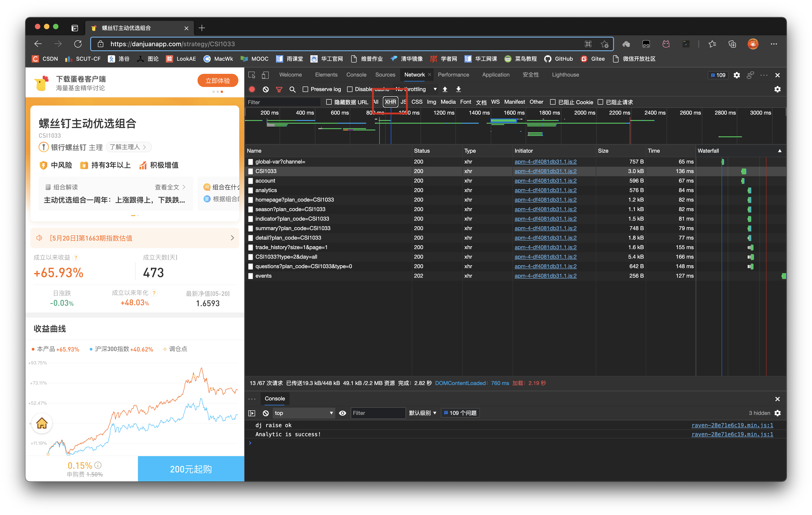
Task: Switch to the Elements tab
Action: point(326,75)
